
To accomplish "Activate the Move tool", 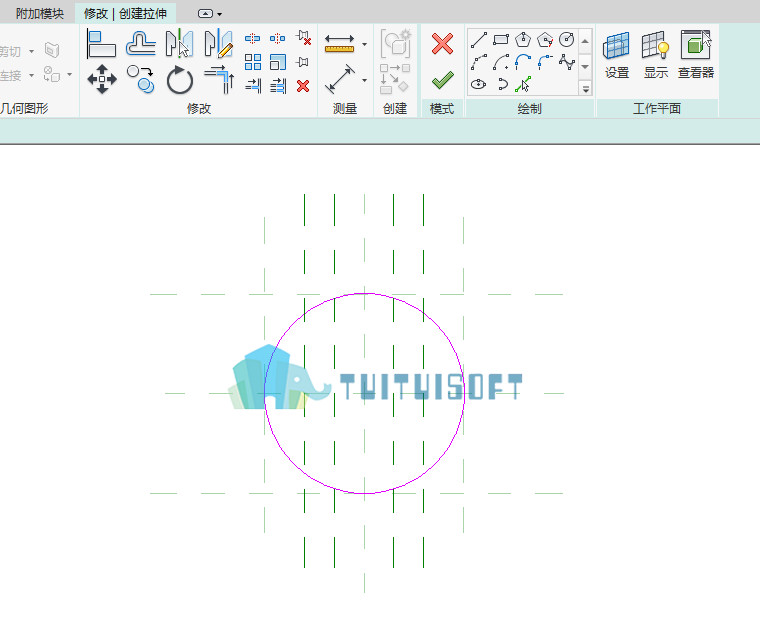I will click(102, 79).
